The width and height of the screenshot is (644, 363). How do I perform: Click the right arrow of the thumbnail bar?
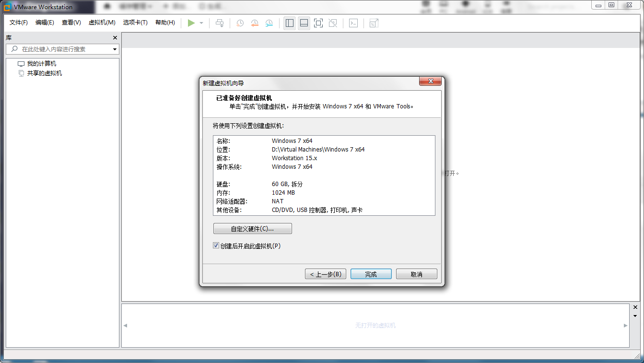[625, 326]
